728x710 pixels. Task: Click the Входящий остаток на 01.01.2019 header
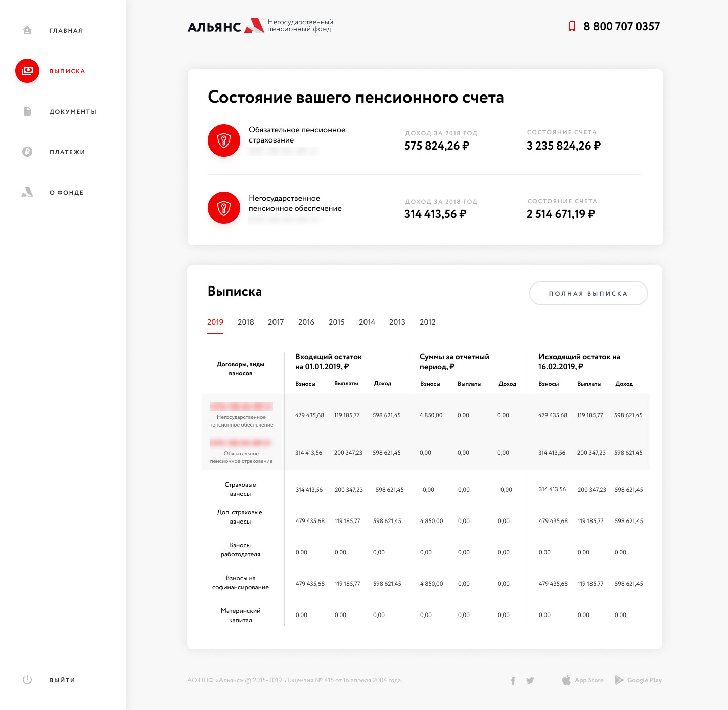329,362
